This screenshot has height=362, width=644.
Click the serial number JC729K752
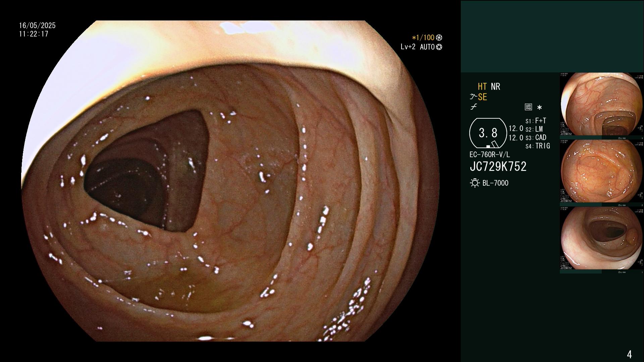pos(498,167)
